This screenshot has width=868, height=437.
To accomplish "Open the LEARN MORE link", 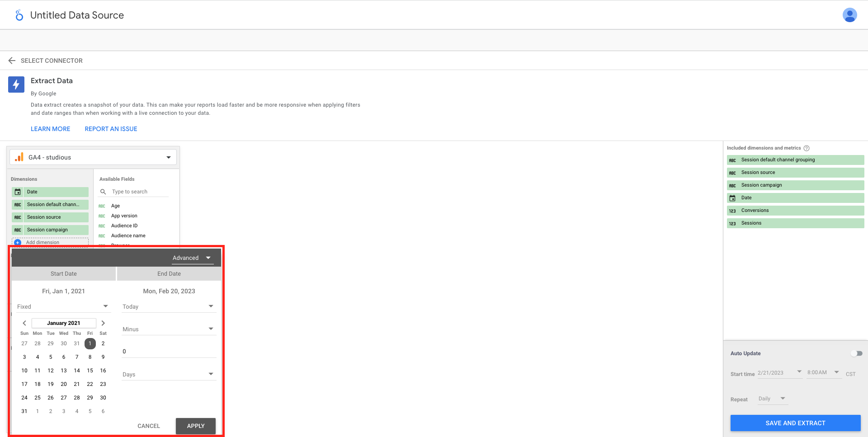I will pos(51,129).
